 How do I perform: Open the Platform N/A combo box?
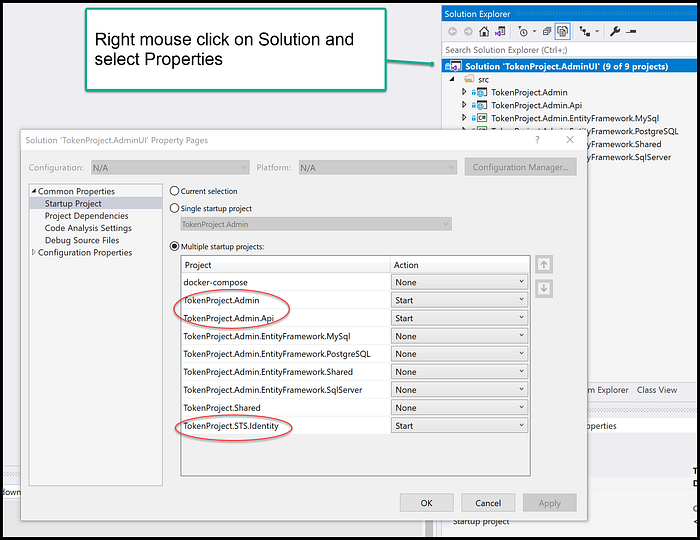coord(378,168)
